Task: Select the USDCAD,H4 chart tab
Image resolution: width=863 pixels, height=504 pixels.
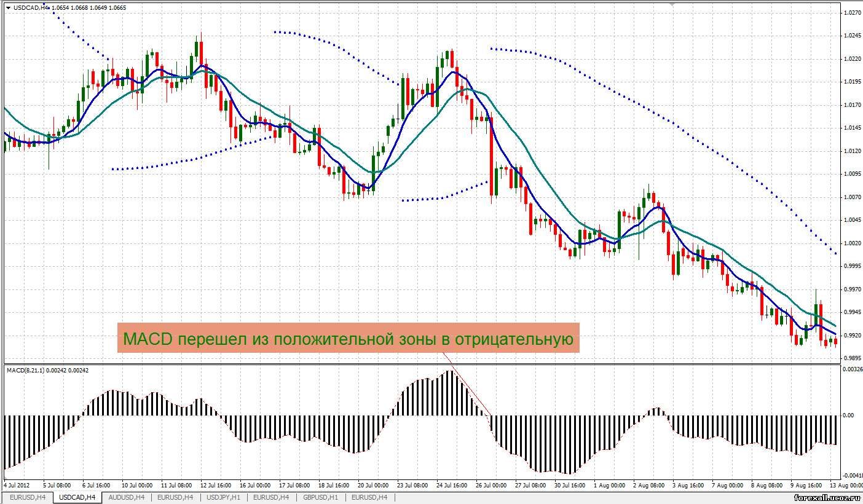Action: (77, 497)
